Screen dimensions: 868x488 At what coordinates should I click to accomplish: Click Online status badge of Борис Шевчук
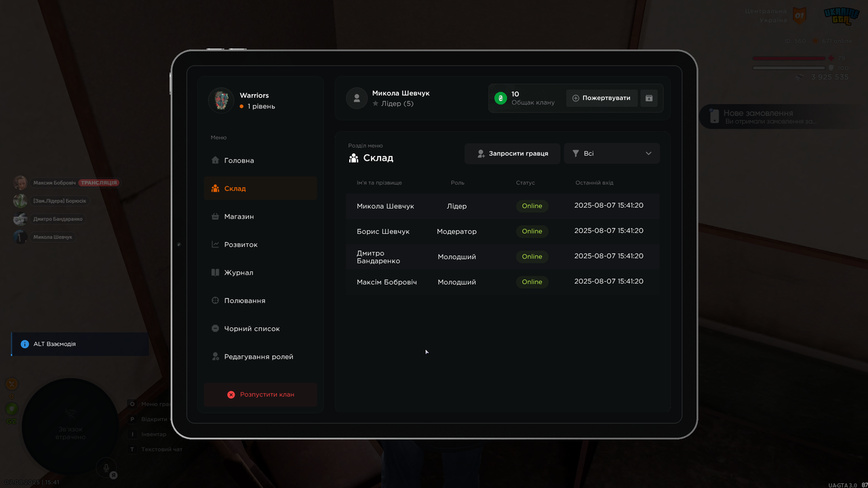click(532, 231)
